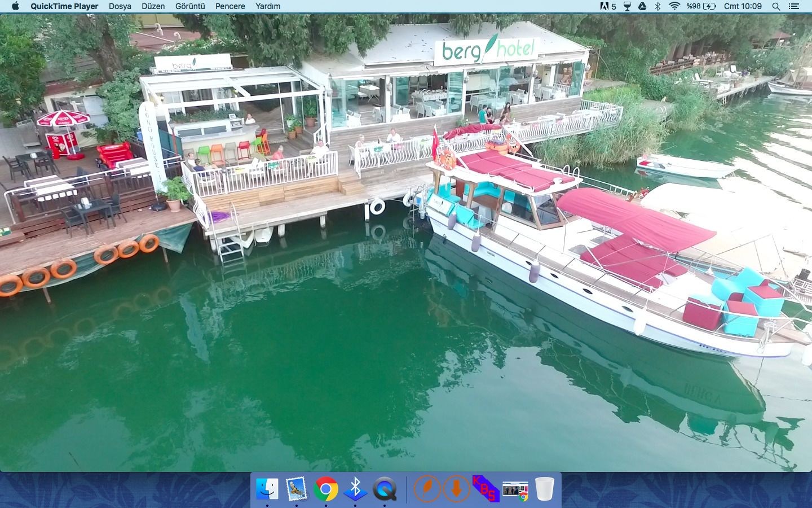Click the QuickTime Player Dock icon
Viewport: 812px width, 508px height.
(385, 489)
